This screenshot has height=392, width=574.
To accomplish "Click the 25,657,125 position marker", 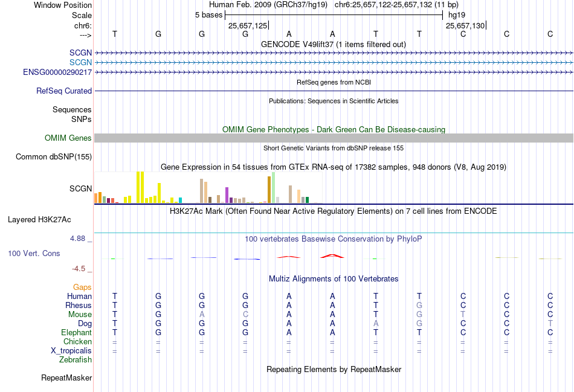I will point(248,25).
